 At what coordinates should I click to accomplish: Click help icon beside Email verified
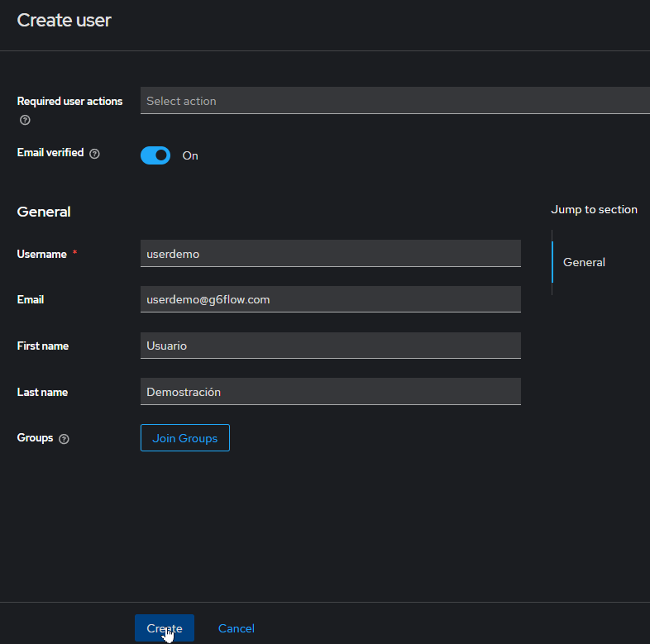coord(94,154)
